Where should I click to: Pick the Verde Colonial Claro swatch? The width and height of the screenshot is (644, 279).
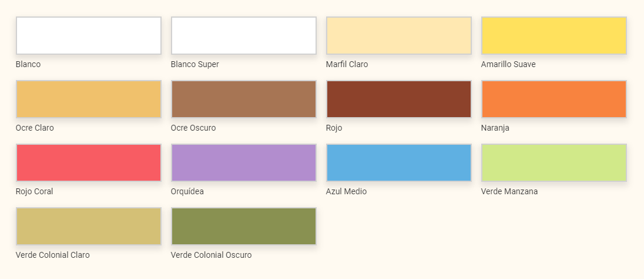(x=88, y=227)
